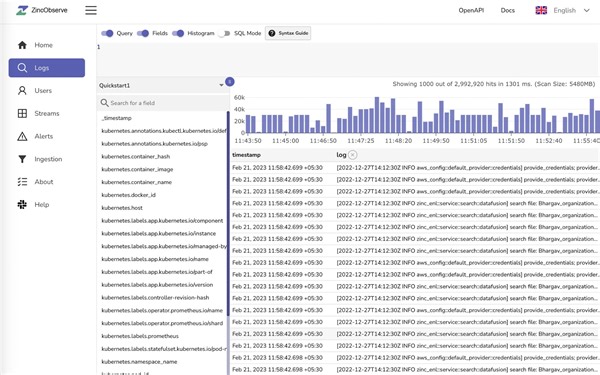Click the Users person icon

click(x=22, y=91)
